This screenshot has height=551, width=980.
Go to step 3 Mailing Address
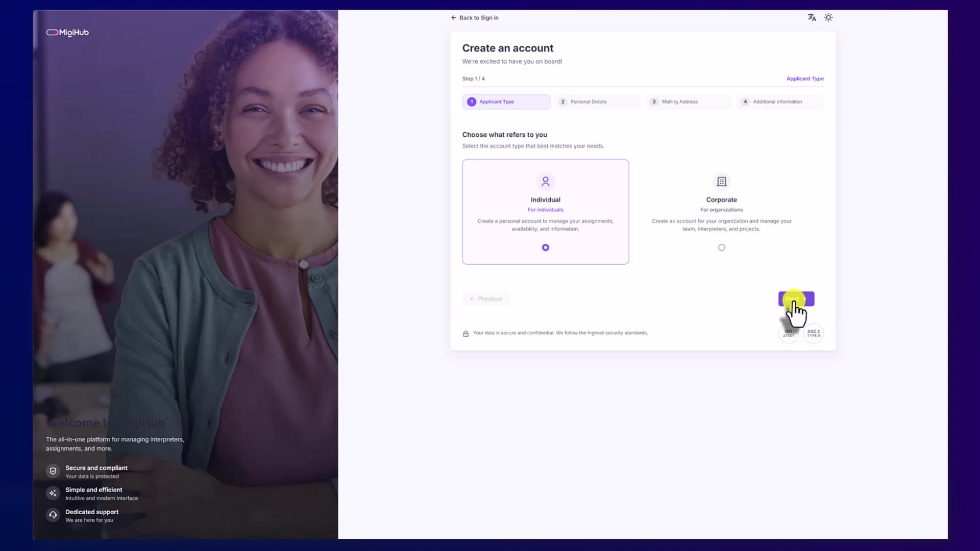tap(689, 102)
